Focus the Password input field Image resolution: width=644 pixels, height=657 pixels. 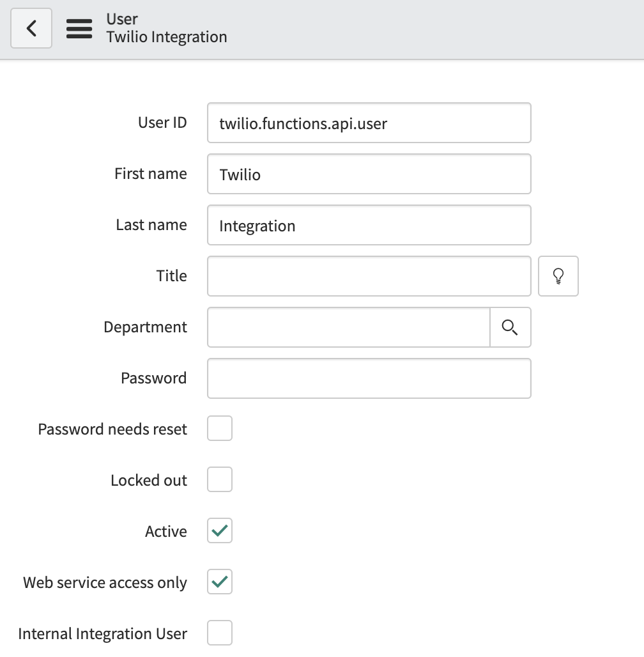[369, 378]
